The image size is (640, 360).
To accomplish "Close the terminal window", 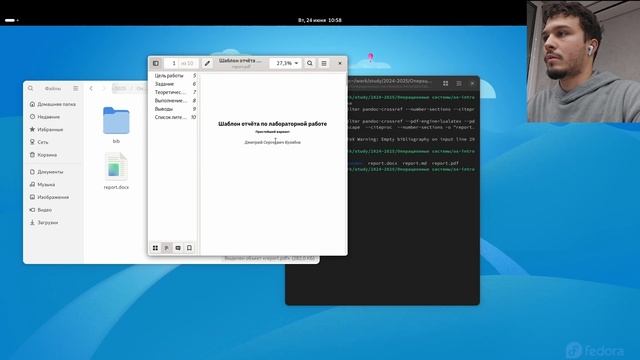I will (472, 83).
